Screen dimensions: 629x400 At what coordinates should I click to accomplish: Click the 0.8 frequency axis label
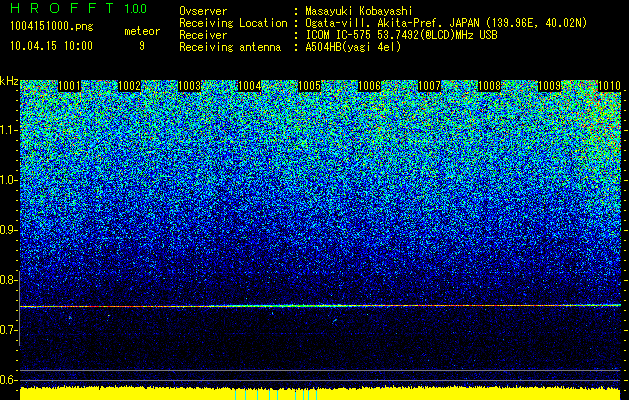[x=9, y=280]
